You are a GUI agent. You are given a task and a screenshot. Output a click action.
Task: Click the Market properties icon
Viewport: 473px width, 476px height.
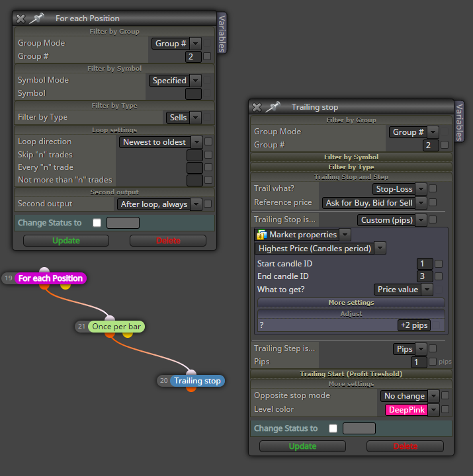point(261,235)
